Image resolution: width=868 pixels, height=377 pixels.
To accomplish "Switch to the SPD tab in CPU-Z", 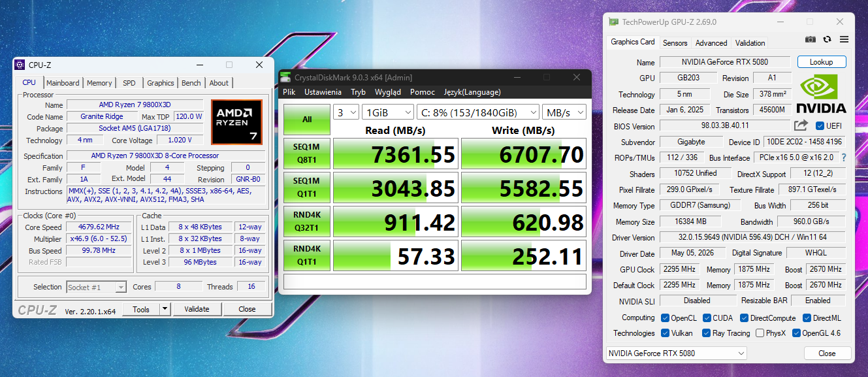I will (129, 83).
